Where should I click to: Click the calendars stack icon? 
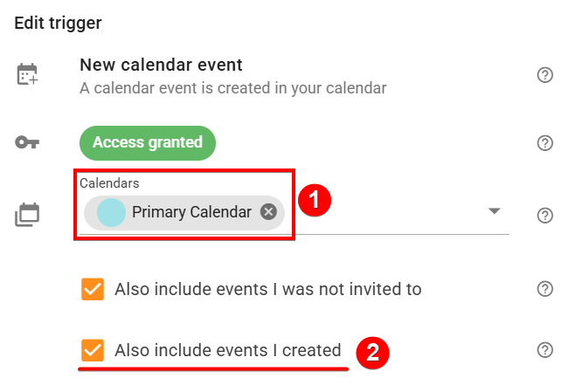pyautogui.click(x=28, y=214)
